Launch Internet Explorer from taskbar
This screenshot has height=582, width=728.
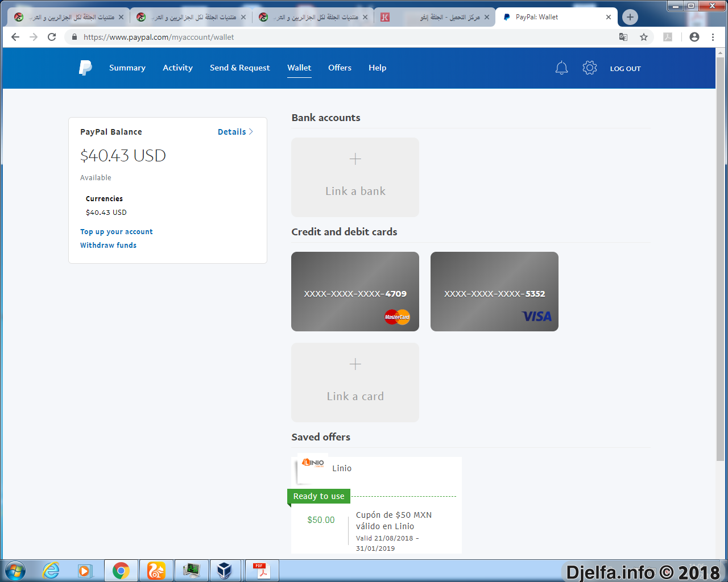[x=51, y=571]
